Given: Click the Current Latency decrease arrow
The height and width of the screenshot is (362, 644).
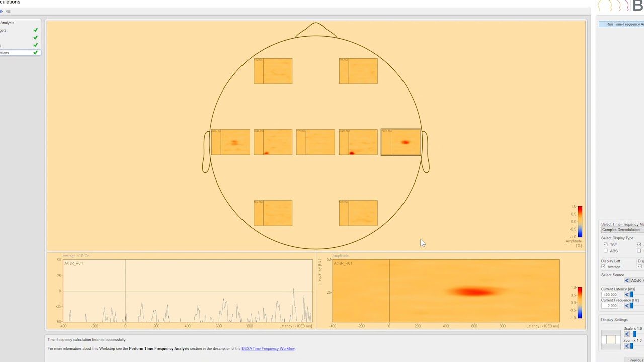Looking at the screenshot, I should pos(627,295).
